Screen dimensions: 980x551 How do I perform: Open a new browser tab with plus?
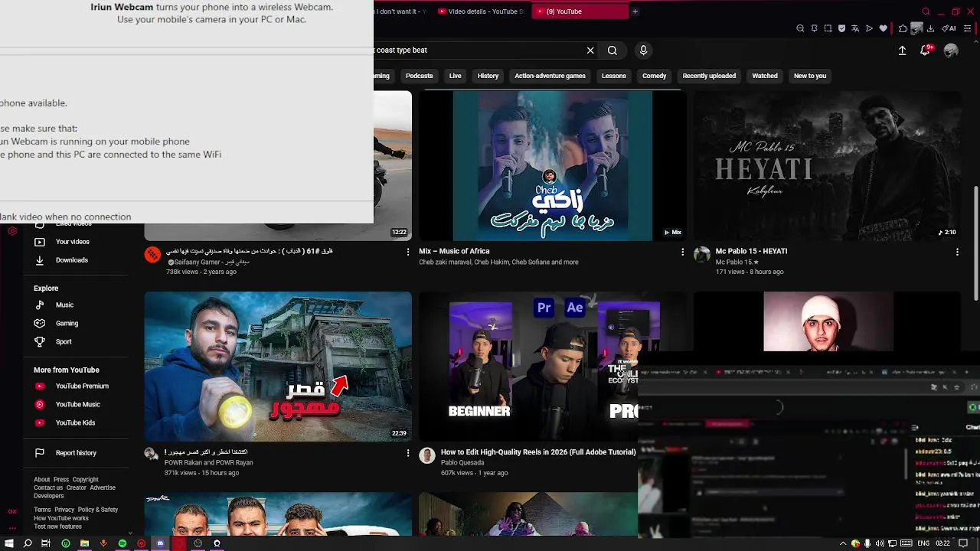coord(635,11)
